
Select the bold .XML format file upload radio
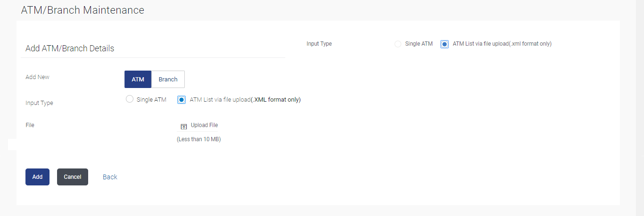182,100
